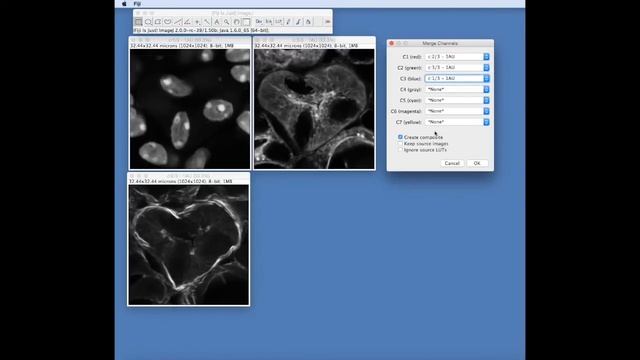The image size is (640, 360).
Task: Click the Merge Channels title bar
Action: point(440,43)
